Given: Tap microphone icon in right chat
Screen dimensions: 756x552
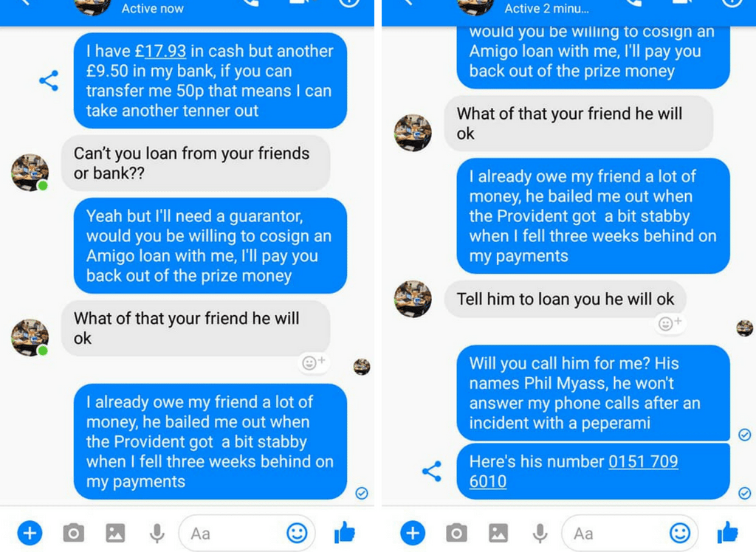Looking at the screenshot, I should (x=540, y=534).
